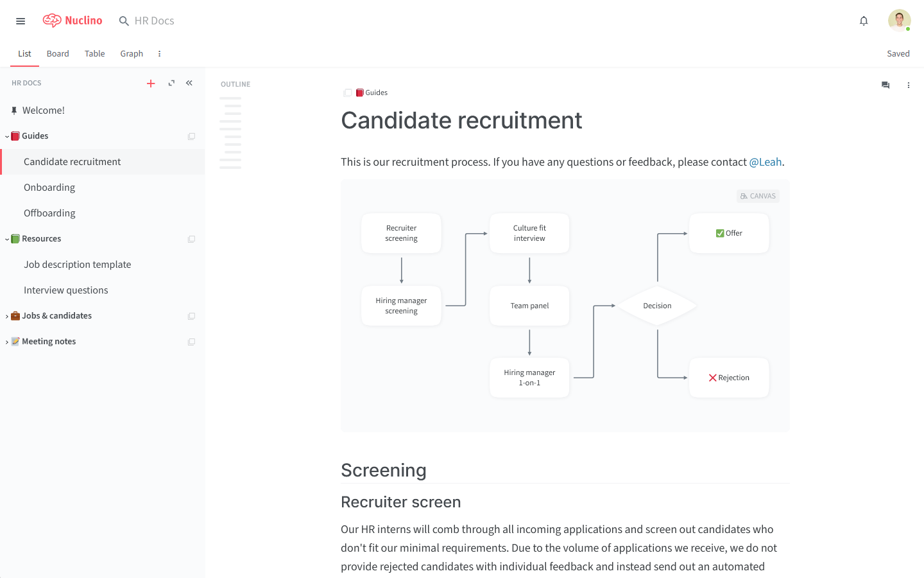Open more view options next to Graph
The width and height of the screenshot is (924, 578).
click(159, 54)
